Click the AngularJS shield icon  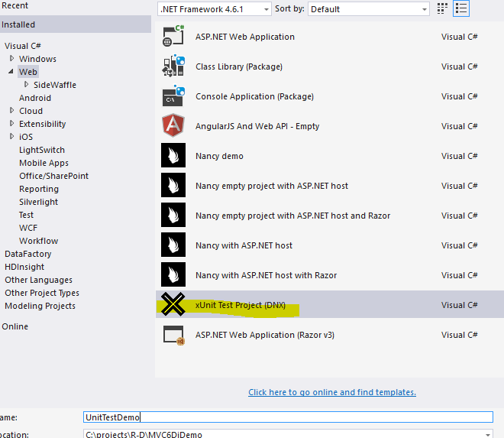173,125
